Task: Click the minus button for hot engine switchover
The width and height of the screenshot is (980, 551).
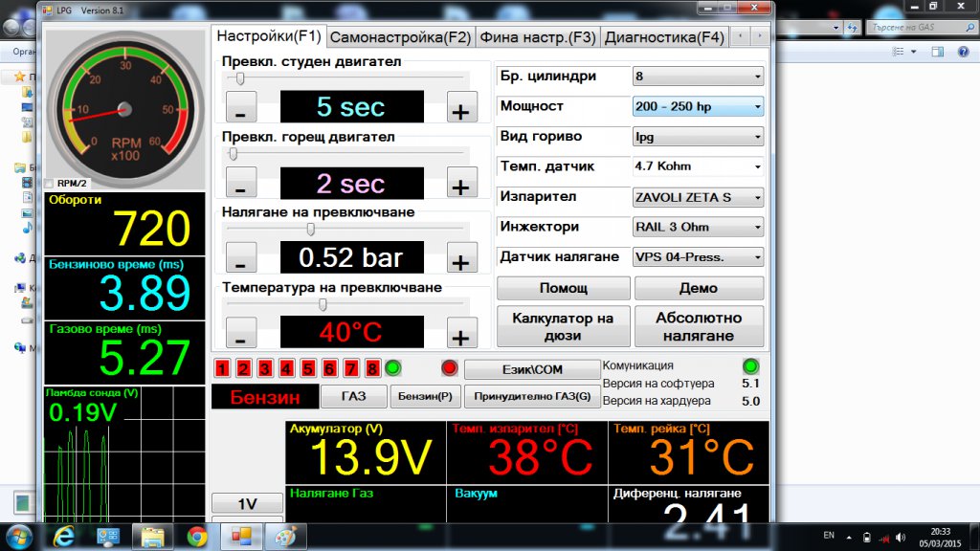Action: tap(240, 183)
